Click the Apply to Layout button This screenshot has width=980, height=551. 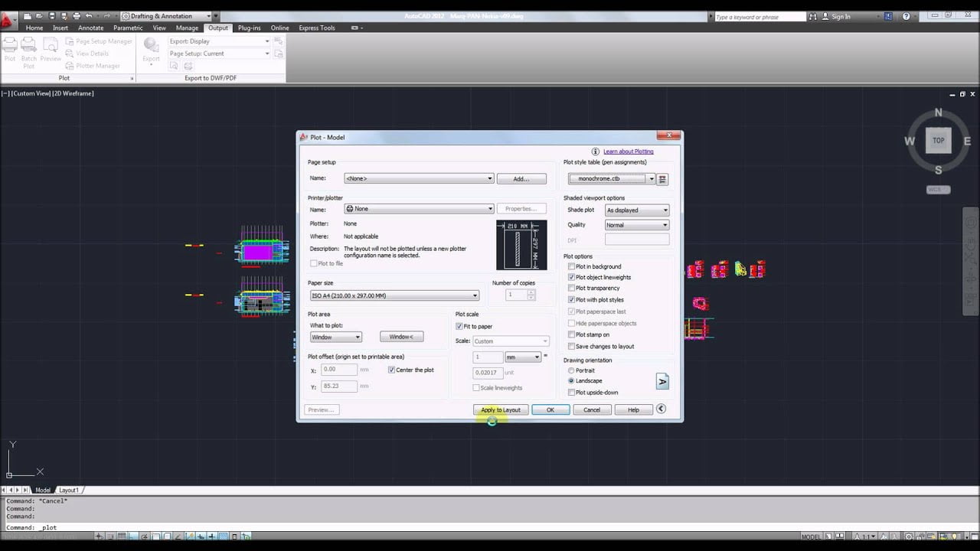click(500, 409)
